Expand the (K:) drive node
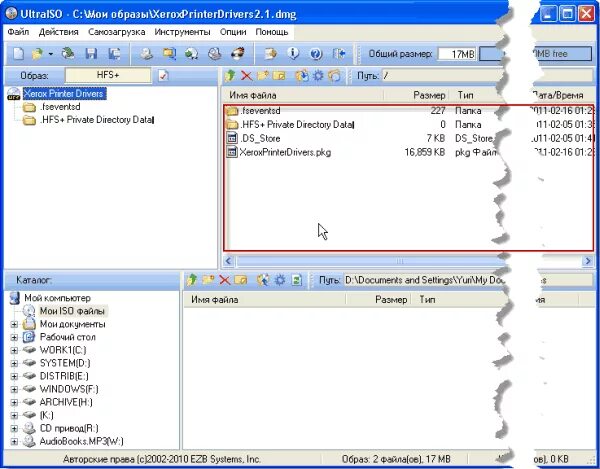600x469 pixels. tap(14, 415)
